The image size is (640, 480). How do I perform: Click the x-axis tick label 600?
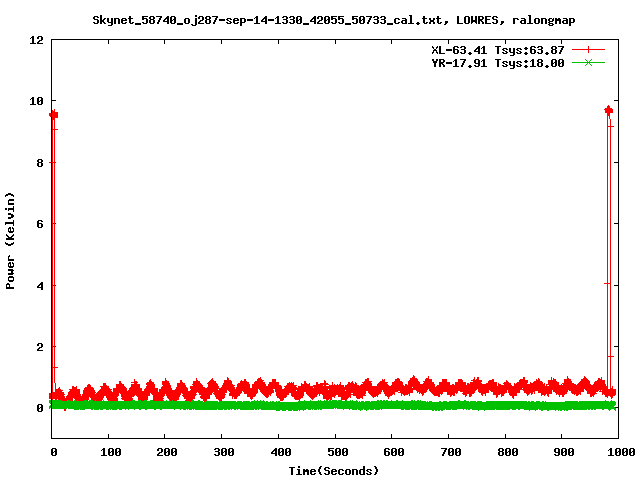click(394, 452)
